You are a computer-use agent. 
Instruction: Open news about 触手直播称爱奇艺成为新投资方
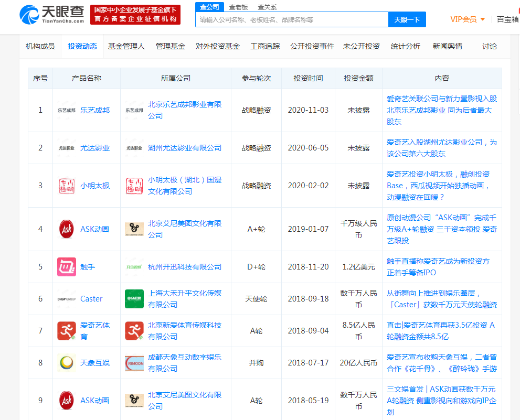pos(438,267)
